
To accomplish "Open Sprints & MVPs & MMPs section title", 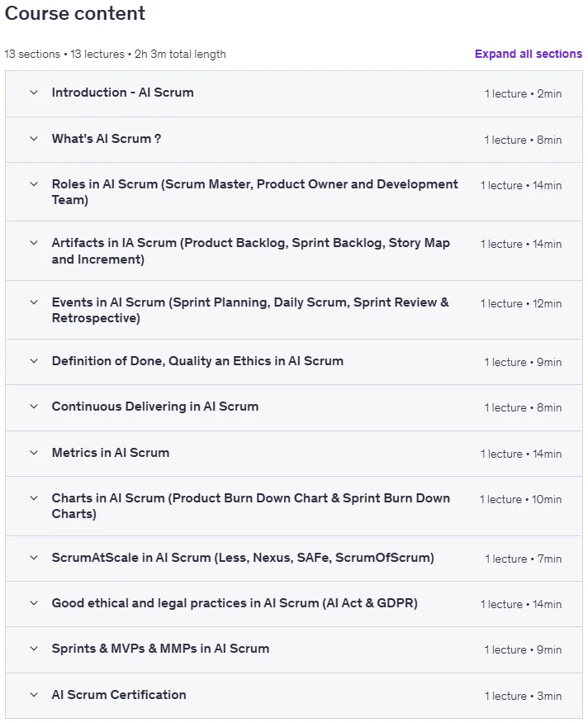I will point(160,649).
